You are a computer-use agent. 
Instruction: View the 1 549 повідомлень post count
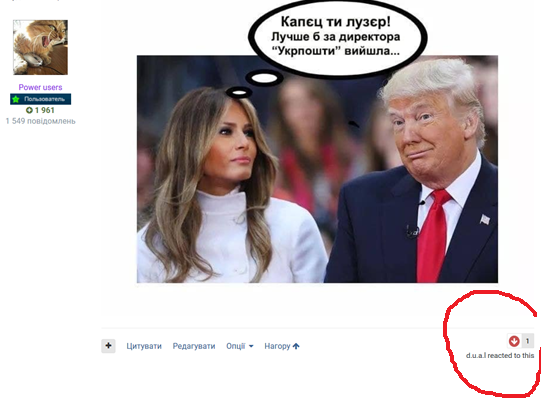40,121
